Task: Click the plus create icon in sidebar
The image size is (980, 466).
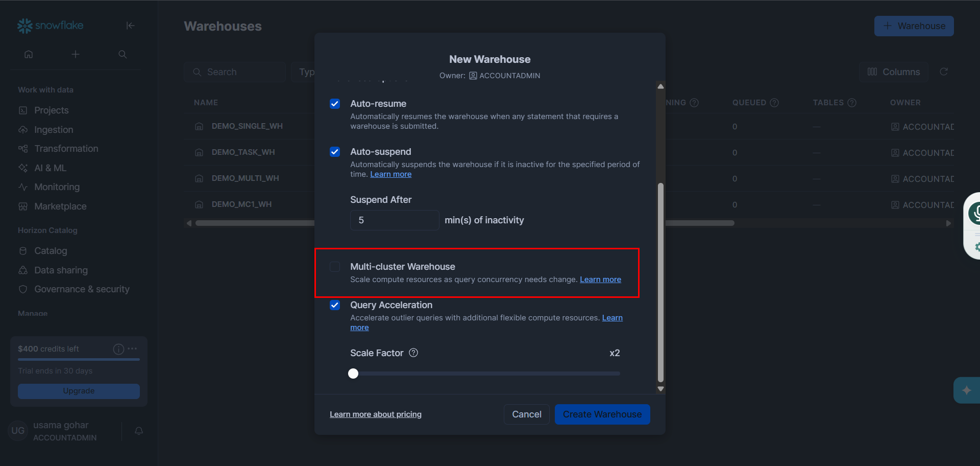Action: (x=76, y=54)
